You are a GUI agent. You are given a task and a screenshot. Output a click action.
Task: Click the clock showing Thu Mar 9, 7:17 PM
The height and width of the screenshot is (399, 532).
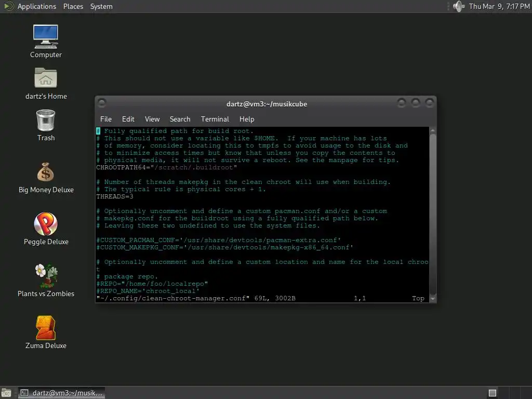coord(499,6)
